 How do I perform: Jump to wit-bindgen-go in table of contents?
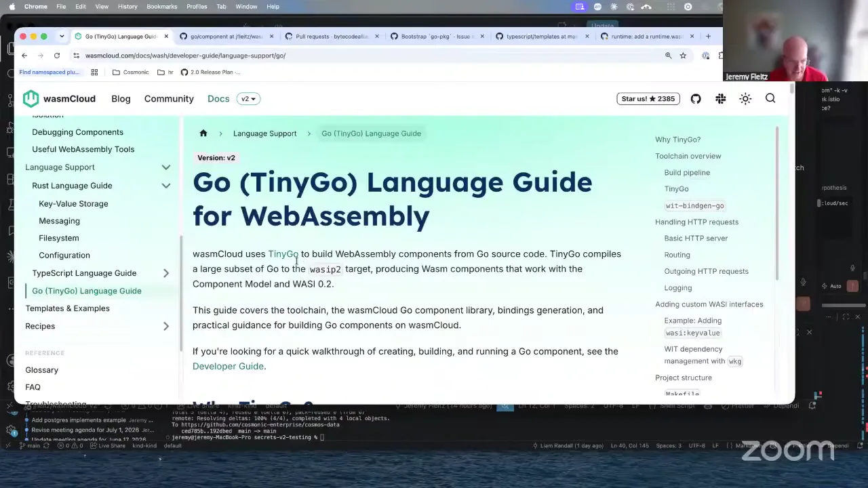coord(694,205)
